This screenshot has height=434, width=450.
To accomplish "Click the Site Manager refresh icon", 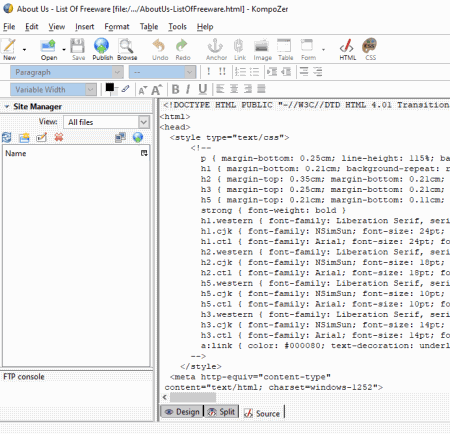I will [x=7, y=137].
